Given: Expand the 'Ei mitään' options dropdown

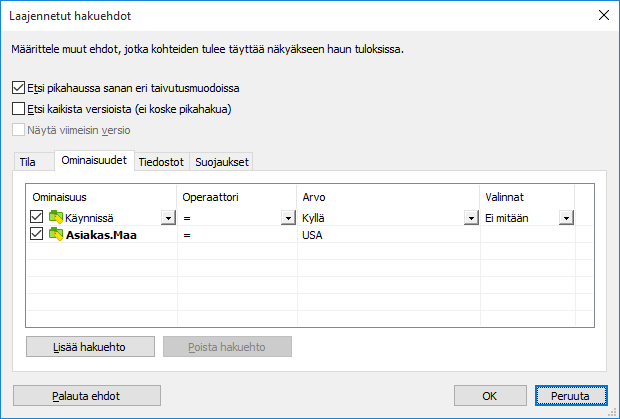Looking at the screenshot, I should [x=566, y=218].
